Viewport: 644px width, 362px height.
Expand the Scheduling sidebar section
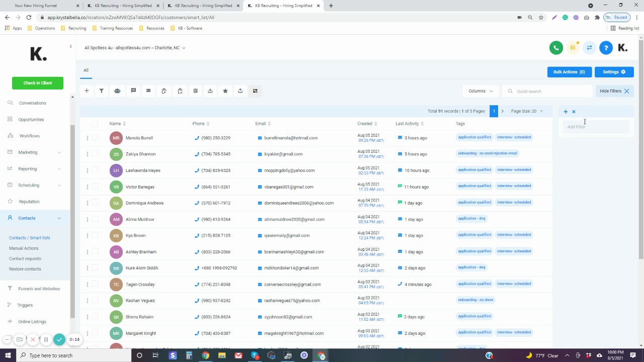tap(35, 185)
